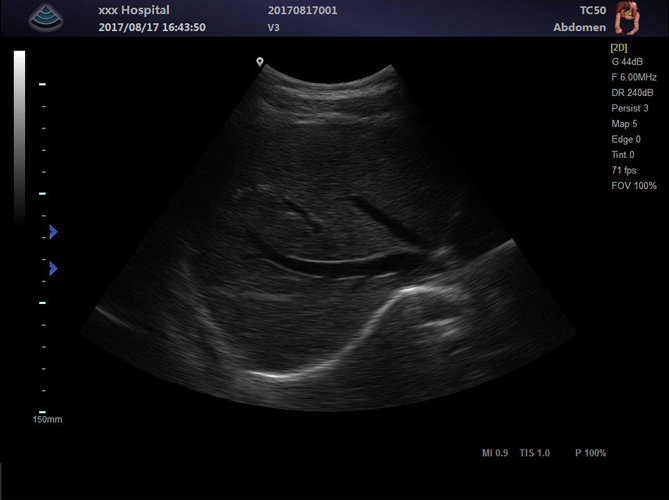Click the G 44dB gain parameter
Screen dimensions: 669x500
coord(627,62)
